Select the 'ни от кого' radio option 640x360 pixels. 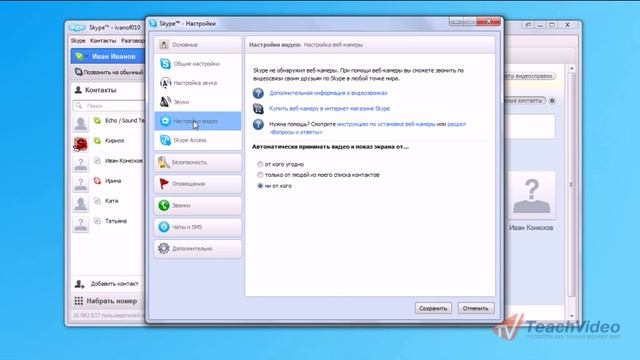click(x=260, y=186)
